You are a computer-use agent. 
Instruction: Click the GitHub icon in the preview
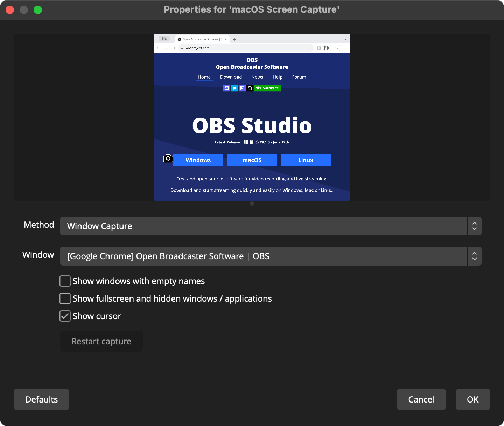[x=250, y=88]
